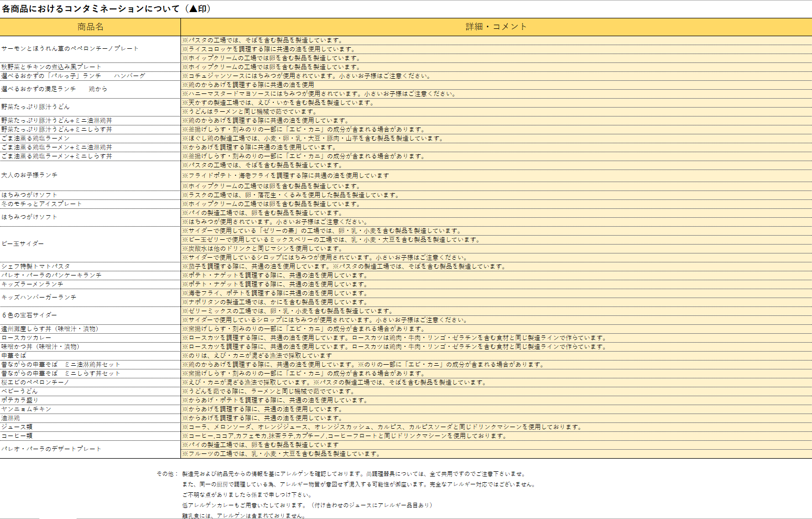The image size is (812, 519).
Task: Click the 詳細・コメント column header
Action: click(x=496, y=27)
